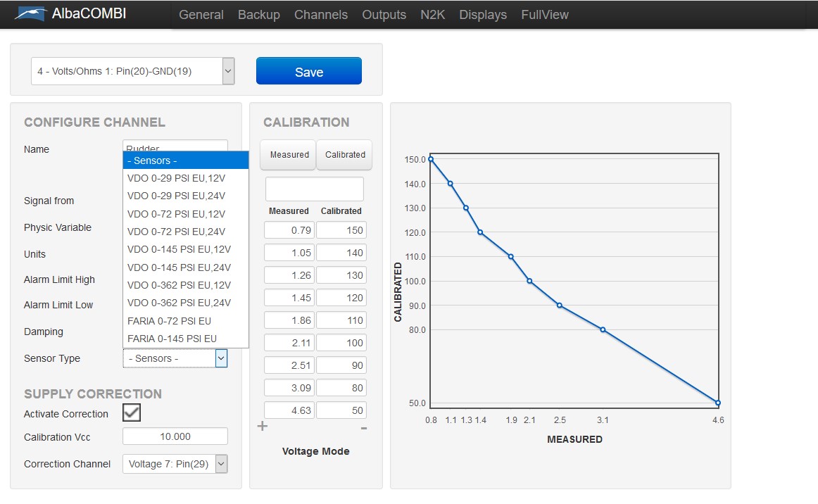This screenshot has height=504, width=818.
Task: Click the minus icon to remove calibration row
Action: 363,427
